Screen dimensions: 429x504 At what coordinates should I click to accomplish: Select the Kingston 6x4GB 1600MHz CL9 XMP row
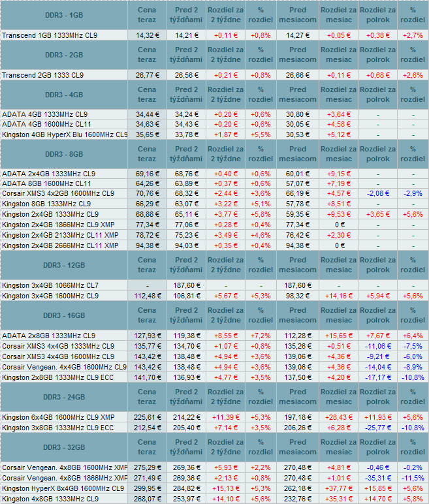click(214, 418)
